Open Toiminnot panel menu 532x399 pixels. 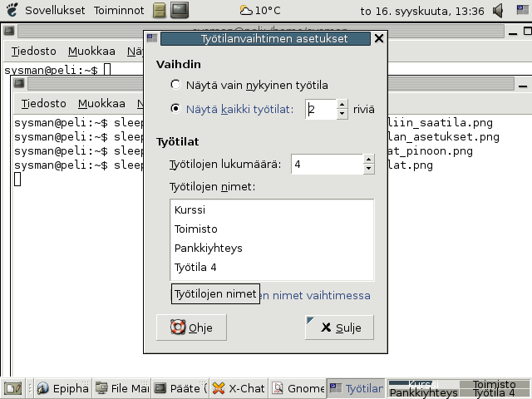point(119,11)
